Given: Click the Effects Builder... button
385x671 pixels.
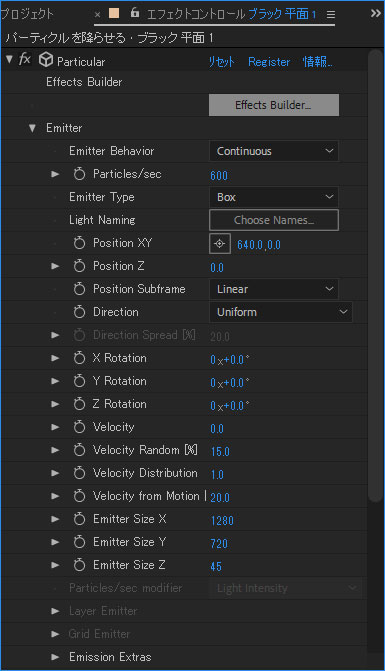Looking at the screenshot, I should coord(274,105).
